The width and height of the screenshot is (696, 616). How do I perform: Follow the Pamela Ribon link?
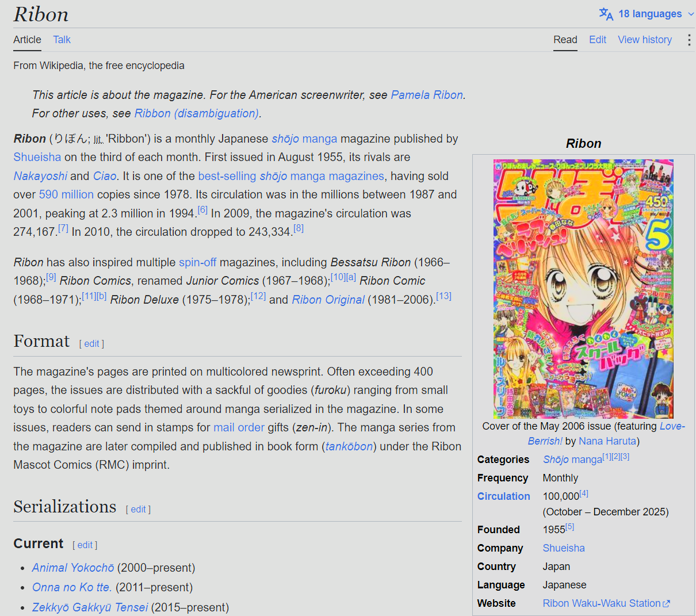[x=427, y=95]
